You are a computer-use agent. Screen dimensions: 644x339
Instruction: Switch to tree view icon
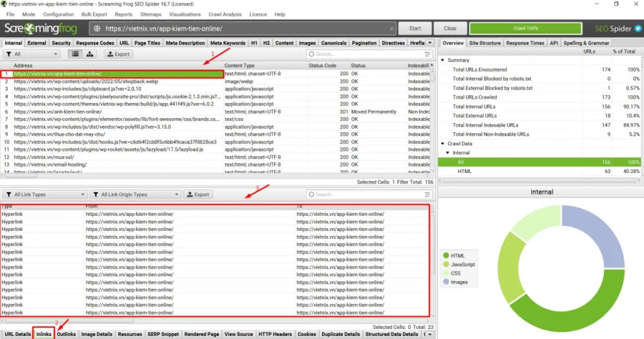click(x=89, y=54)
